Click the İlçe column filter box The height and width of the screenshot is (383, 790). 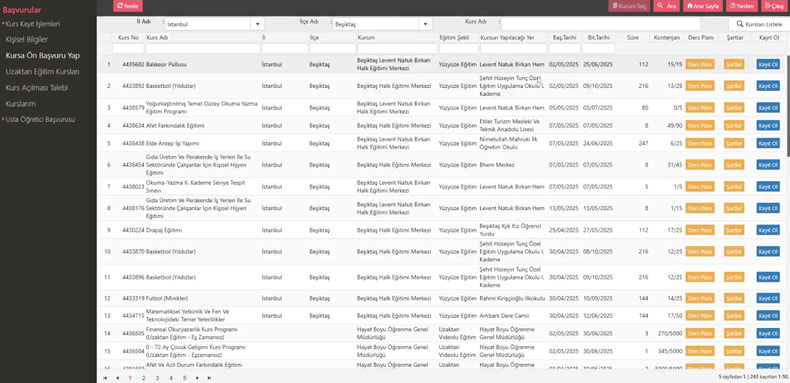tap(332, 48)
